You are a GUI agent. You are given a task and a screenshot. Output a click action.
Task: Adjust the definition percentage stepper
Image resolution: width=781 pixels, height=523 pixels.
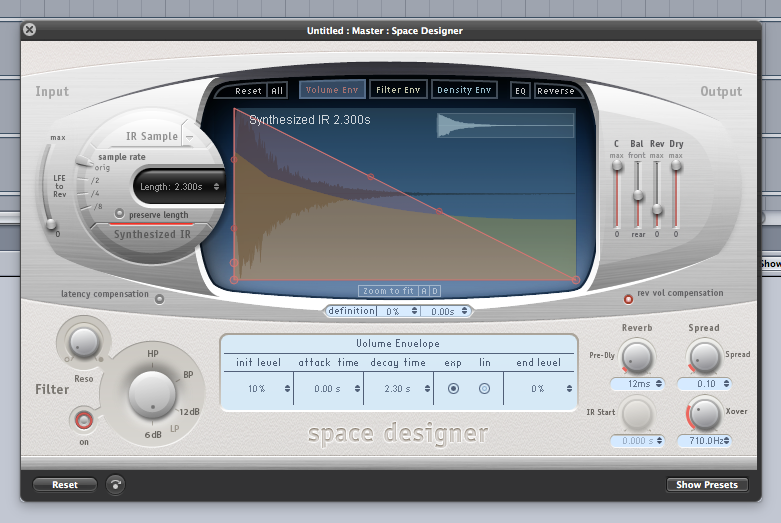[396, 311]
